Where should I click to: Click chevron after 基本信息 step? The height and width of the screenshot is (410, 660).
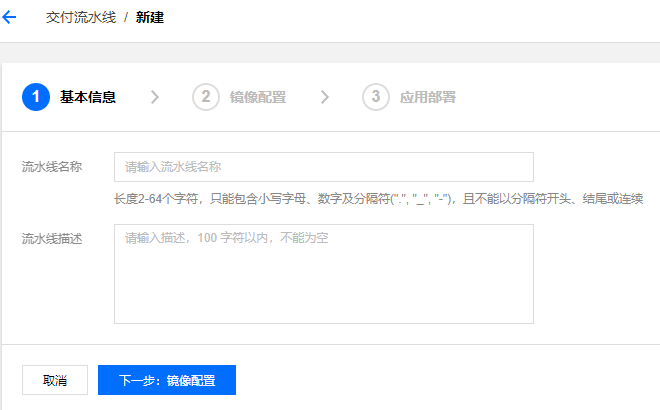(154, 97)
